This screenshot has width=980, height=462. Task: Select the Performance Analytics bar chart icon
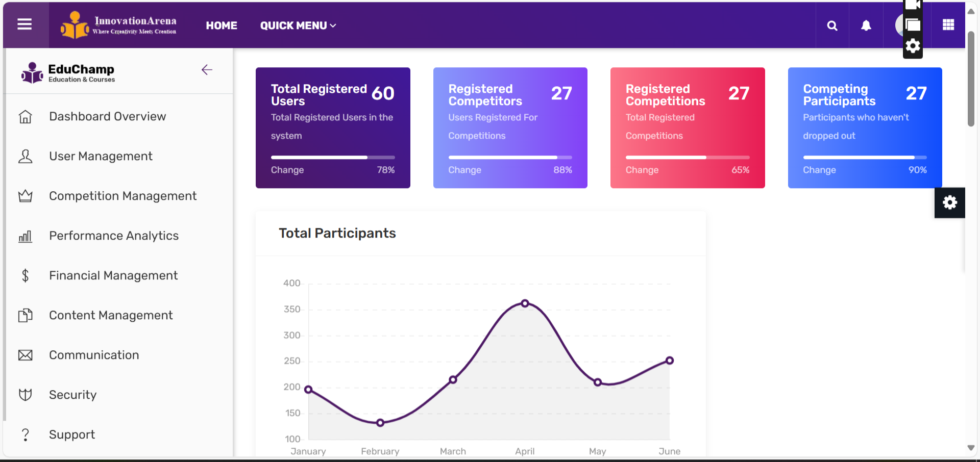point(26,236)
